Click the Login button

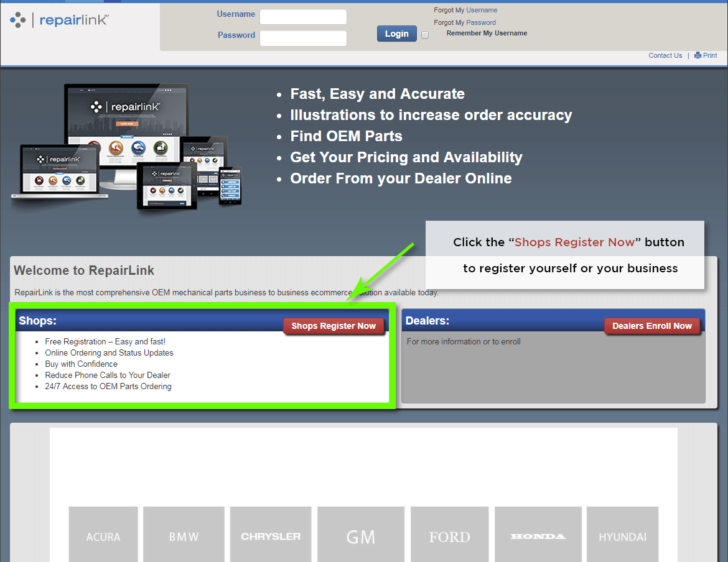click(396, 34)
